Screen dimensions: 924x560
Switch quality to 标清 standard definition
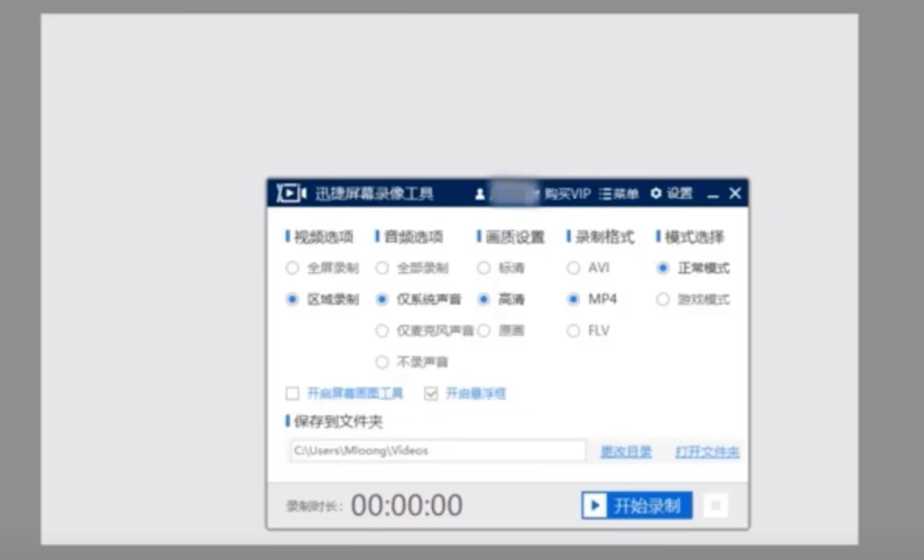(484, 268)
